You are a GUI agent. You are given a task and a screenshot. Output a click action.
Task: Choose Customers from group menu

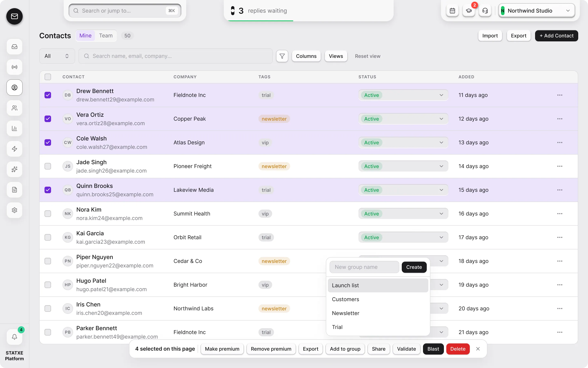pos(378,299)
